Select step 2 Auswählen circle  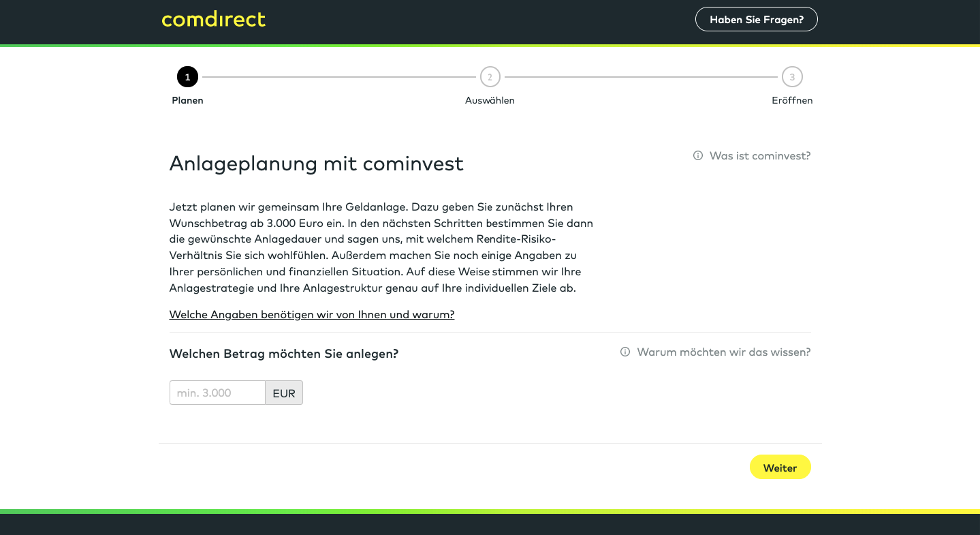click(490, 77)
